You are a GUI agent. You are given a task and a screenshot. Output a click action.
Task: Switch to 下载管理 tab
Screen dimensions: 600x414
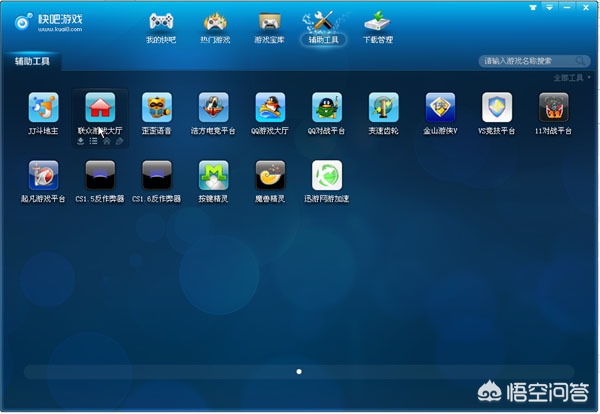click(x=378, y=28)
